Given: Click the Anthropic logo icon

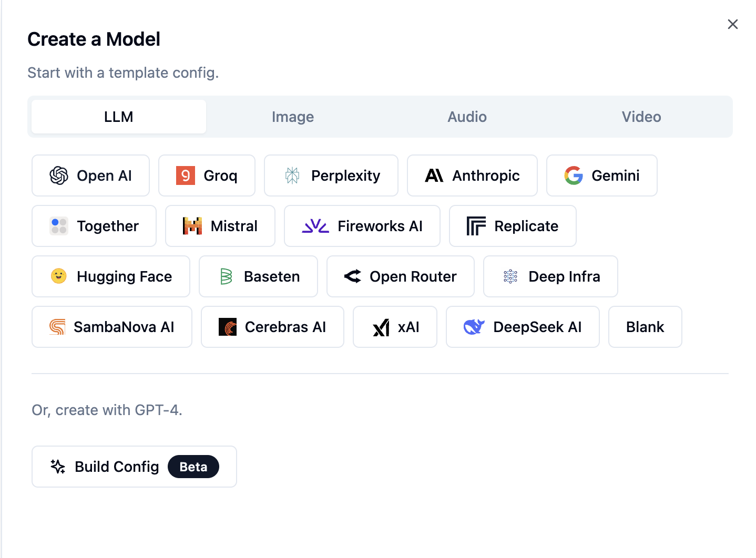Looking at the screenshot, I should point(434,175).
